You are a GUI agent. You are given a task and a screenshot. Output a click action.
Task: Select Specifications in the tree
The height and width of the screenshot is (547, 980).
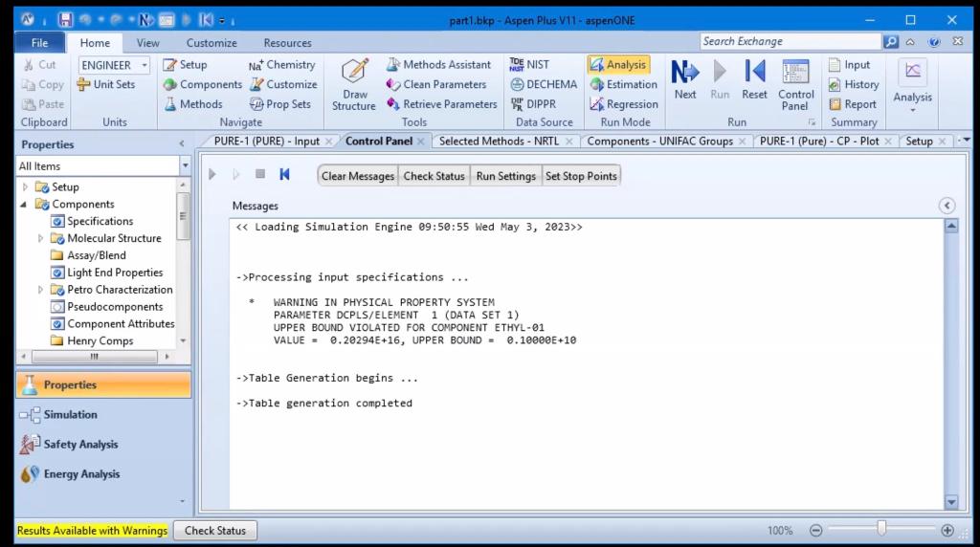click(x=100, y=221)
